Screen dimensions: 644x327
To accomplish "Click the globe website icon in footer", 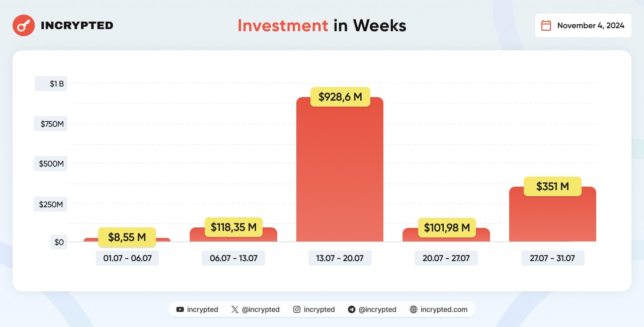I will point(414,309).
